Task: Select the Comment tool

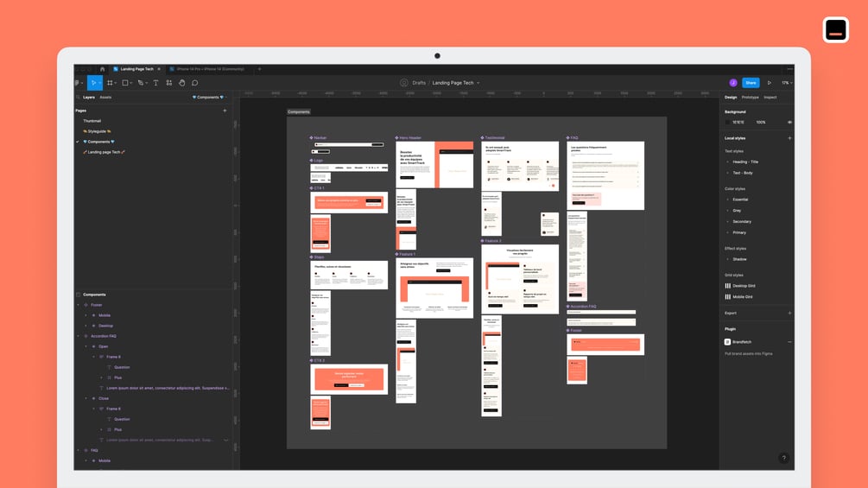Action: tap(195, 83)
